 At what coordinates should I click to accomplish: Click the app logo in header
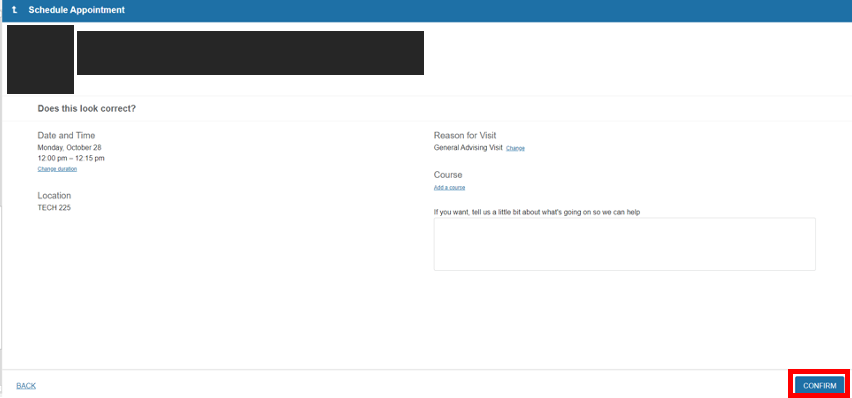[15, 10]
